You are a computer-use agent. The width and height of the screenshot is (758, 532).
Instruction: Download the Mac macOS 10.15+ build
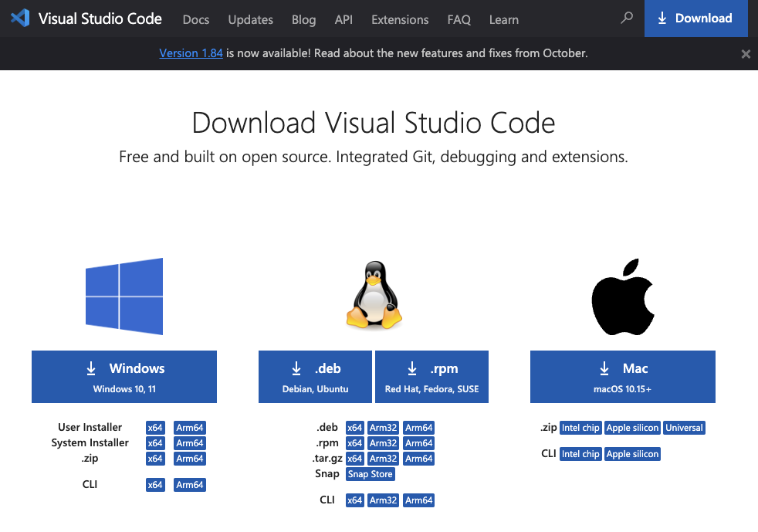coord(623,377)
